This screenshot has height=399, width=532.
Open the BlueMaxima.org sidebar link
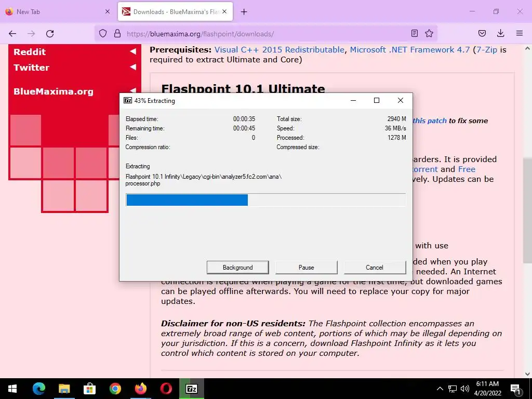(x=54, y=91)
